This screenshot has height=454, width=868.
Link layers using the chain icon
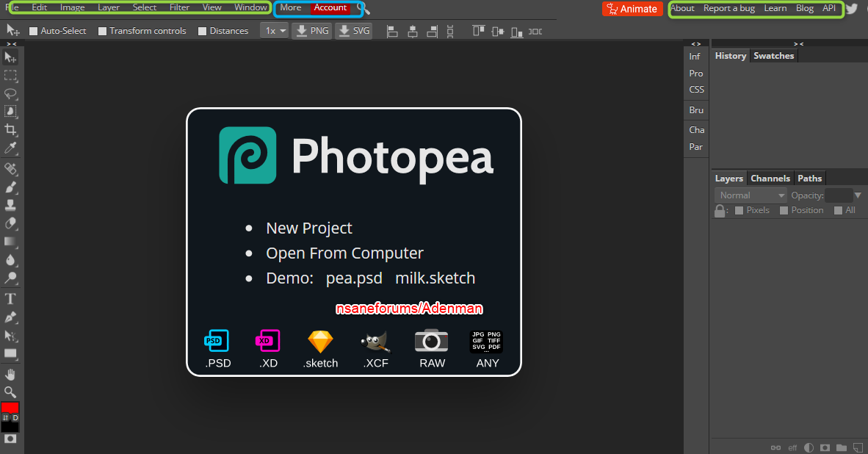(x=775, y=447)
